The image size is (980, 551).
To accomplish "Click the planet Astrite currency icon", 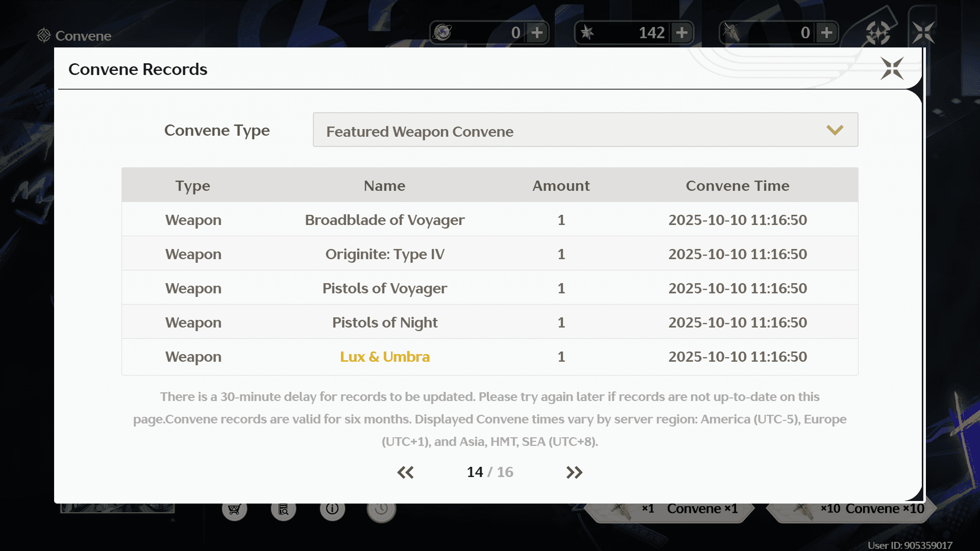I will point(443,33).
